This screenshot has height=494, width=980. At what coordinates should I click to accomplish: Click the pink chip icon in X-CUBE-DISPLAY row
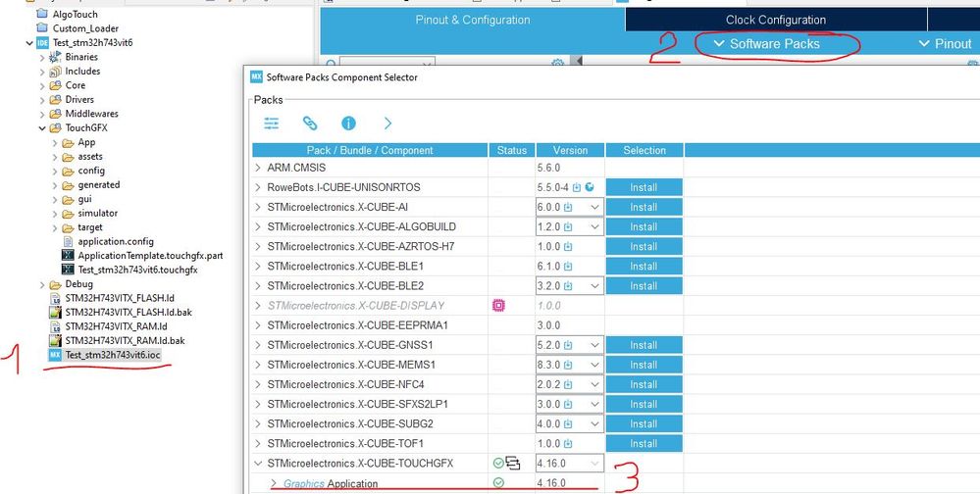498,306
